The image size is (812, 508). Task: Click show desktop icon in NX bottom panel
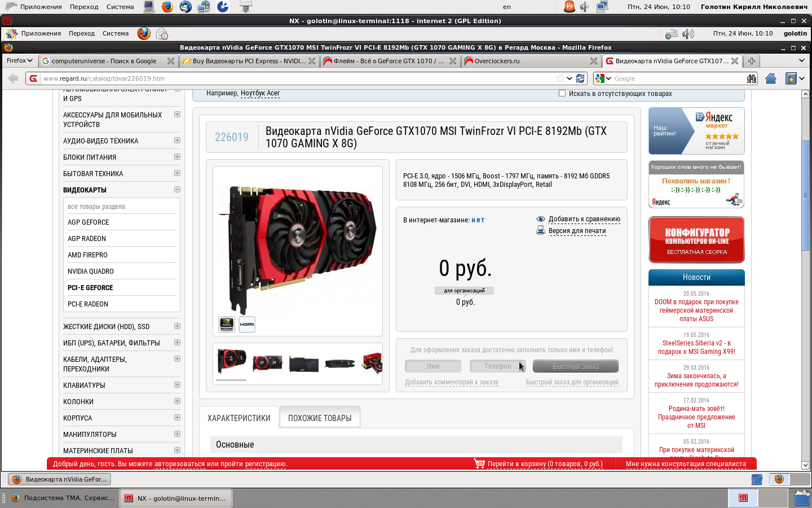pos(757,479)
